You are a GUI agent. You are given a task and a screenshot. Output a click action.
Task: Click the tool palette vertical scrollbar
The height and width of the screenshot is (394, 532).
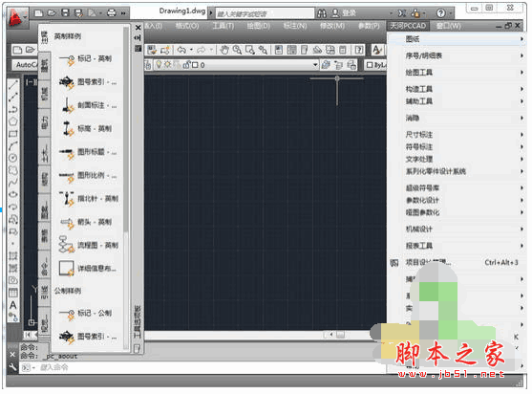pos(125,129)
